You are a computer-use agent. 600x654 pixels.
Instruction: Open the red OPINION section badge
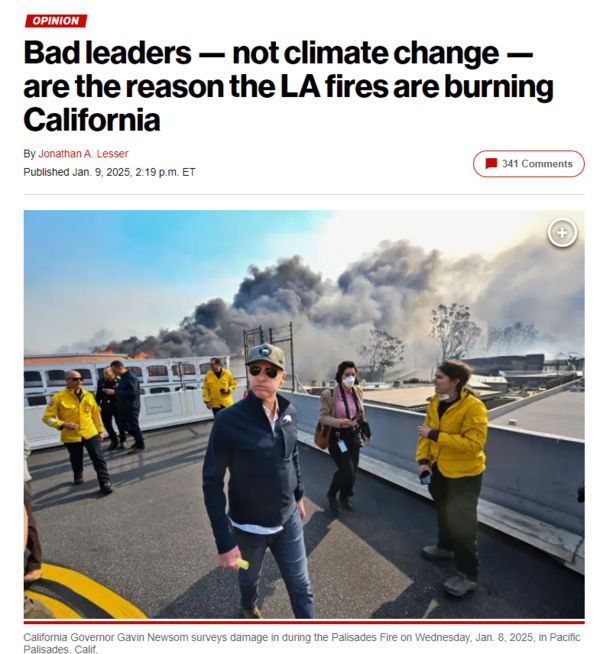tap(55, 21)
